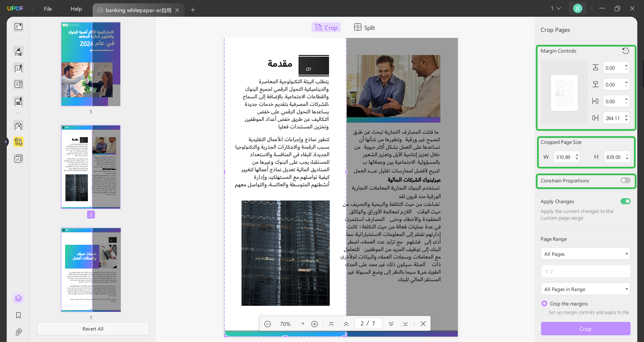The width and height of the screenshot is (644, 342).
Task: Select the active Crop Pages sidebar icon
Action: coord(18,142)
